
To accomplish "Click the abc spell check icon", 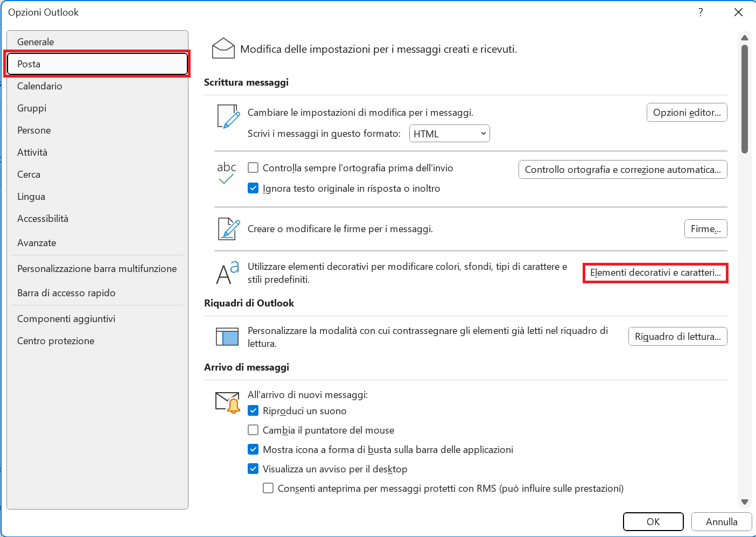I will 227,172.
